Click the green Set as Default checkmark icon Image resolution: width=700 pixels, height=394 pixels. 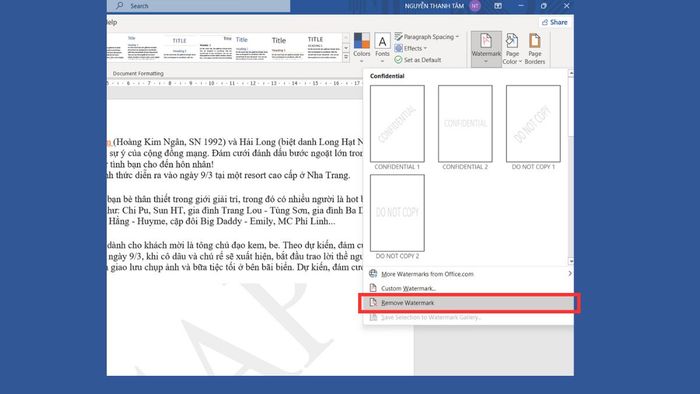(398, 60)
